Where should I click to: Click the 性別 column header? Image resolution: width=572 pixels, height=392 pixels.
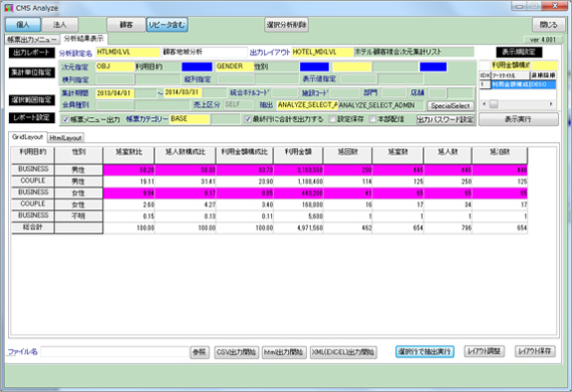coord(78,155)
